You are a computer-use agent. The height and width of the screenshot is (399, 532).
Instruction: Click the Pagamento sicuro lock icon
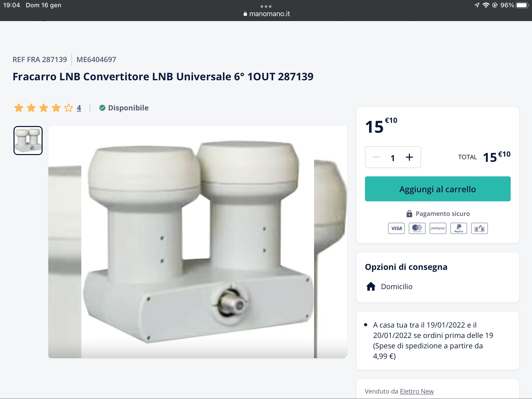click(409, 214)
